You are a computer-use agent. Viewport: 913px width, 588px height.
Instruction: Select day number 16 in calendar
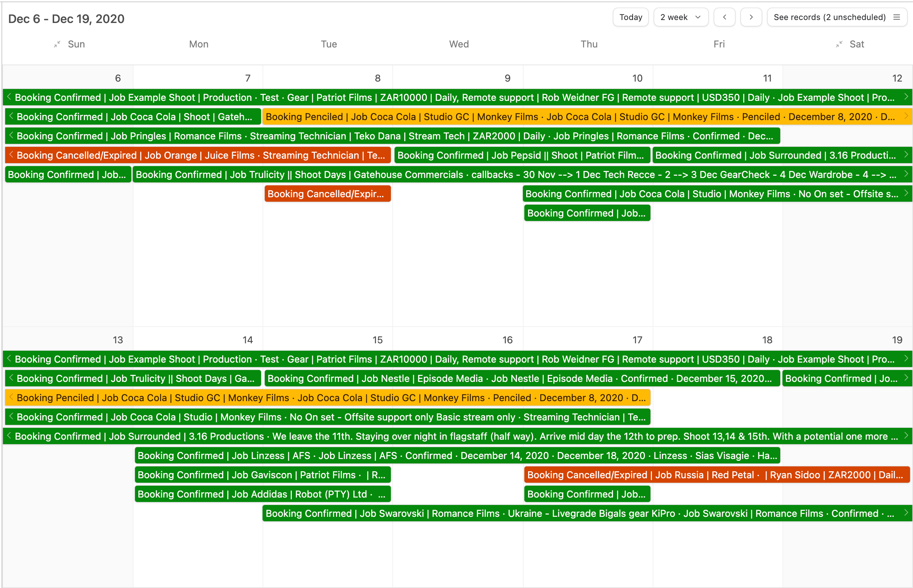point(507,340)
